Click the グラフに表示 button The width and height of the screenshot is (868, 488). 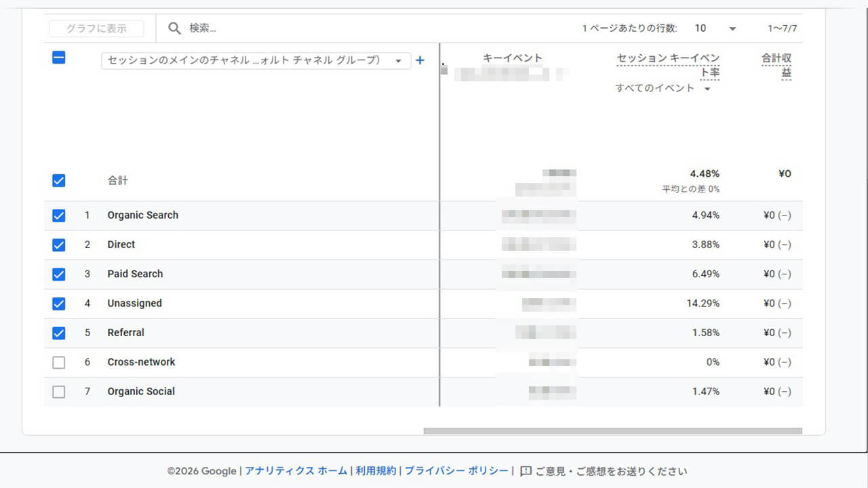[96, 28]
